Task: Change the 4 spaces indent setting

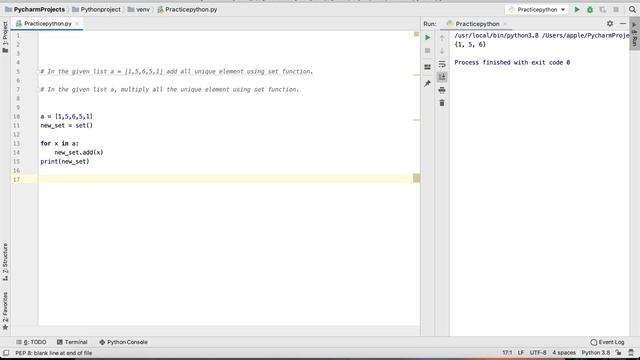Action: pyautogui.click(x=564, y=353)
